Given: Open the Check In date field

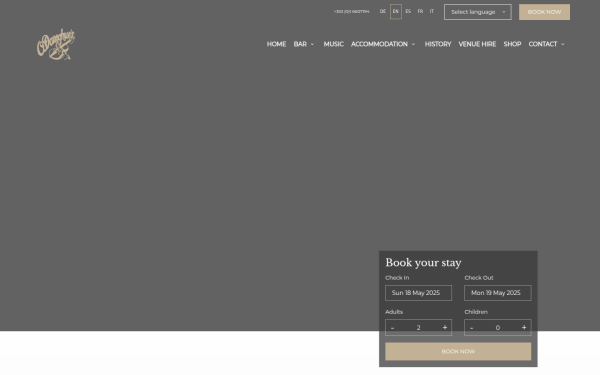Looking at the screenshot, I should tap(418, 293).
